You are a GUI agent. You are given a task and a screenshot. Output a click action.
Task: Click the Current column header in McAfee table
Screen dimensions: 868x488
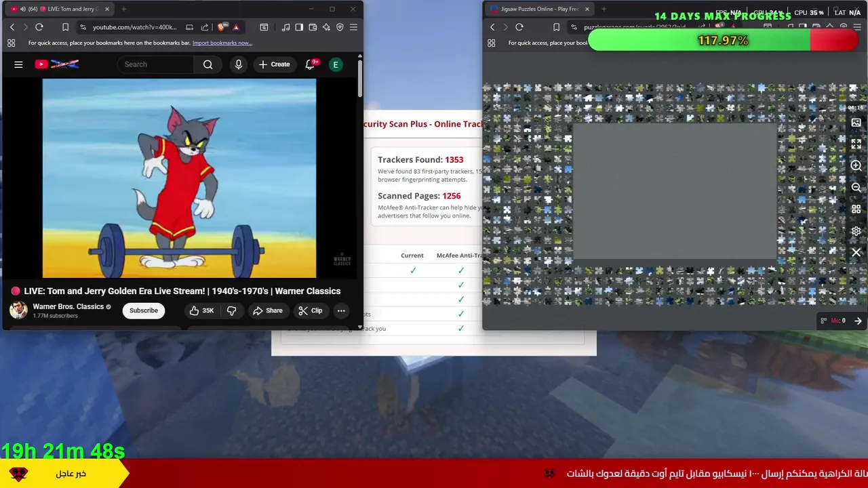(412, 256)
